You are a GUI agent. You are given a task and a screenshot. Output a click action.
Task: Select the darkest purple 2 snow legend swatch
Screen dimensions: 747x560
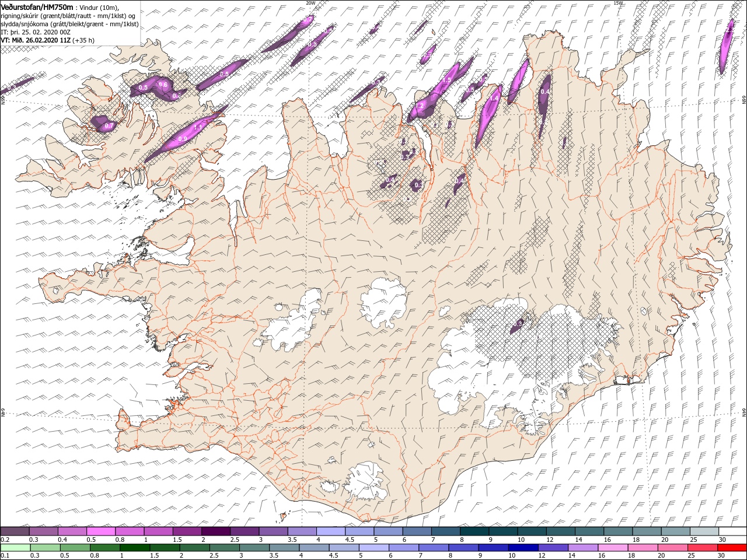click(x=215, y=531)
